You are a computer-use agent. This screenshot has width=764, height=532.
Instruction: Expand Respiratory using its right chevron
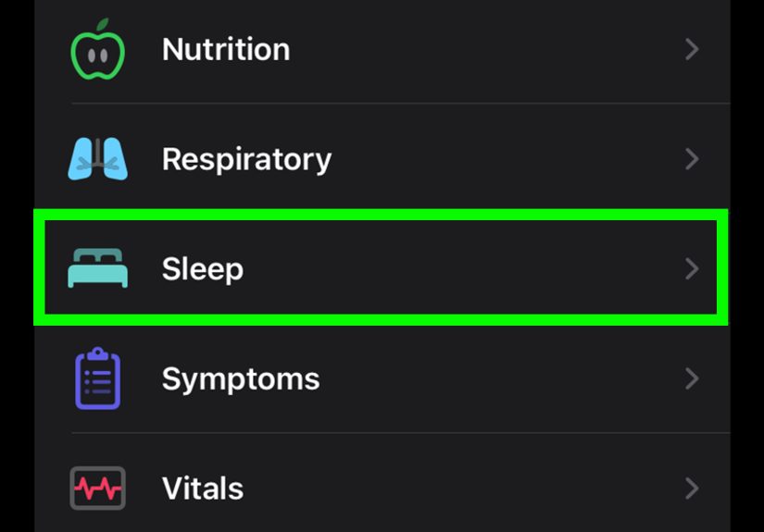[692, 159]
